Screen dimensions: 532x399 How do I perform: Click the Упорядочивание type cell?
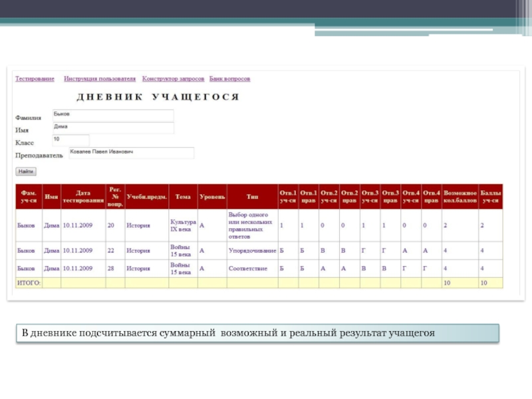[252, 251]
